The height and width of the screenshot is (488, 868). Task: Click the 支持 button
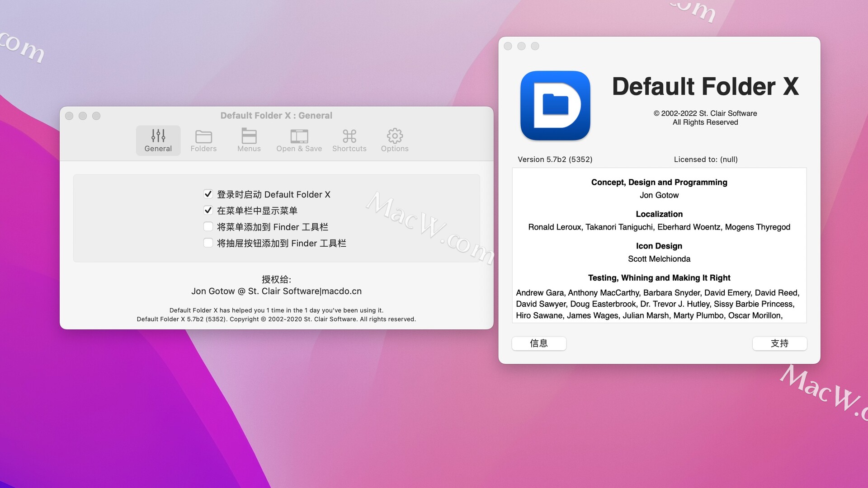tap(779, 343)
